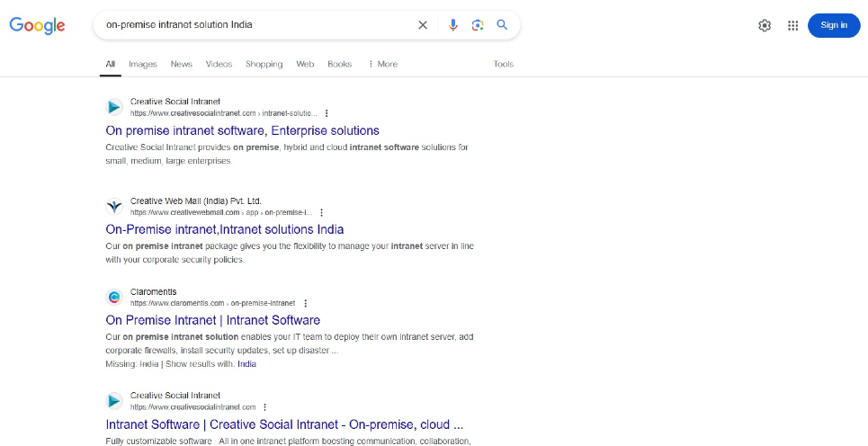Open 'On Premise Intranet | Intranet Software' result
868x446 pixels.
212,320
